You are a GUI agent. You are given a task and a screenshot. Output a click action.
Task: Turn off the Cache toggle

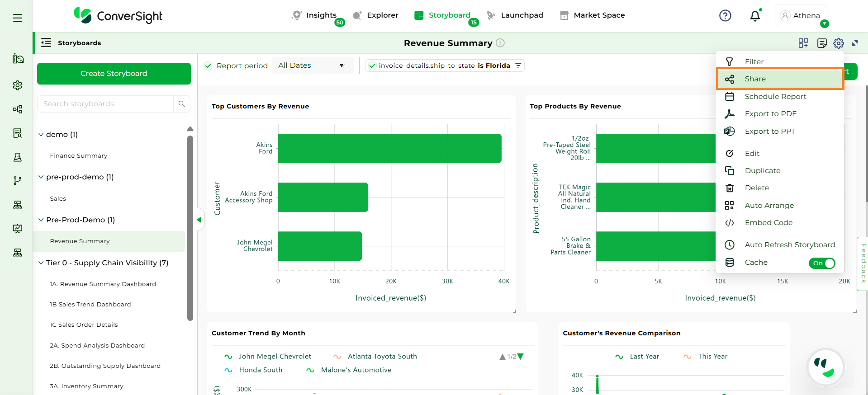click(x=822, y=263)
